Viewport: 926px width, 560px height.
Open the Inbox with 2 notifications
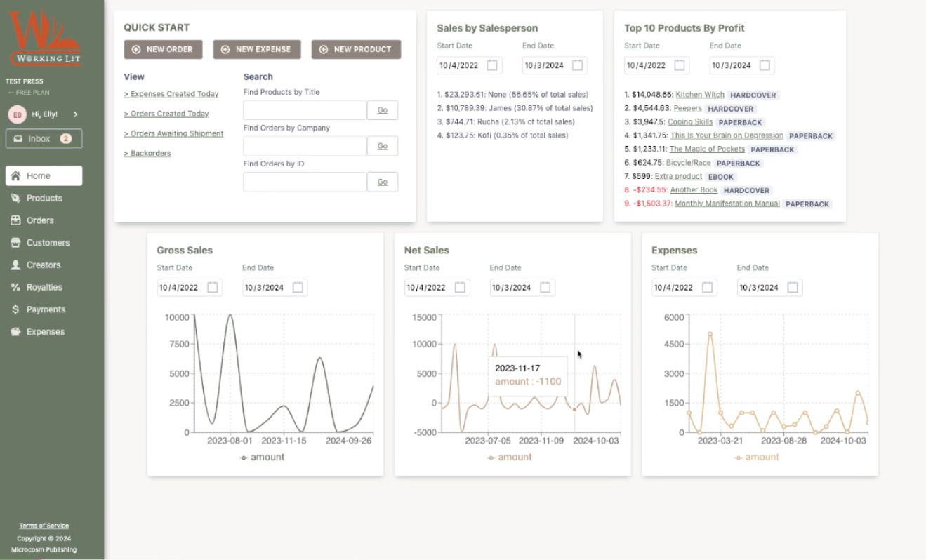pyautogui.click(x=44, y=139)
